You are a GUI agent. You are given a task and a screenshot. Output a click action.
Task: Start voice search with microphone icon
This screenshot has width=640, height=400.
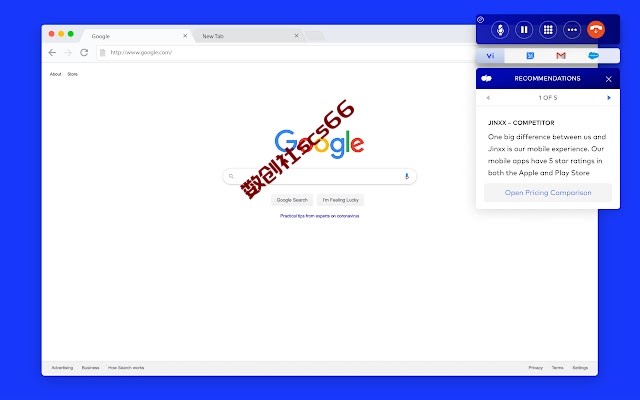[407, 176]
